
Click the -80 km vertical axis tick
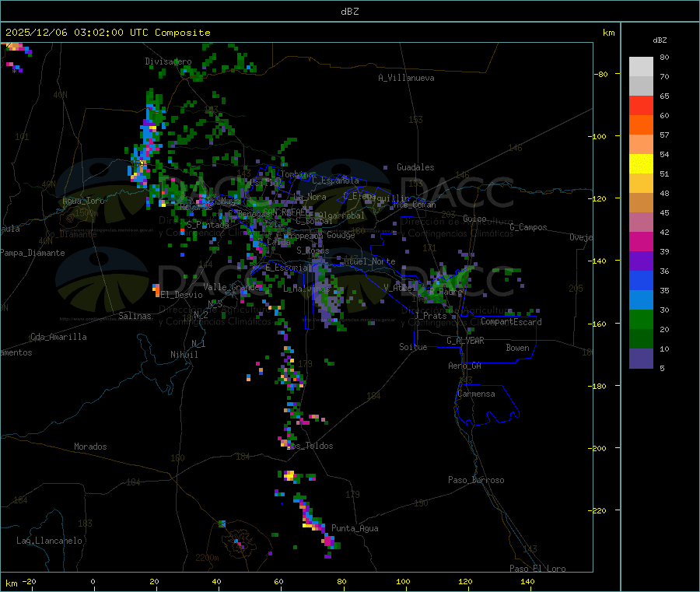point(601,74)
